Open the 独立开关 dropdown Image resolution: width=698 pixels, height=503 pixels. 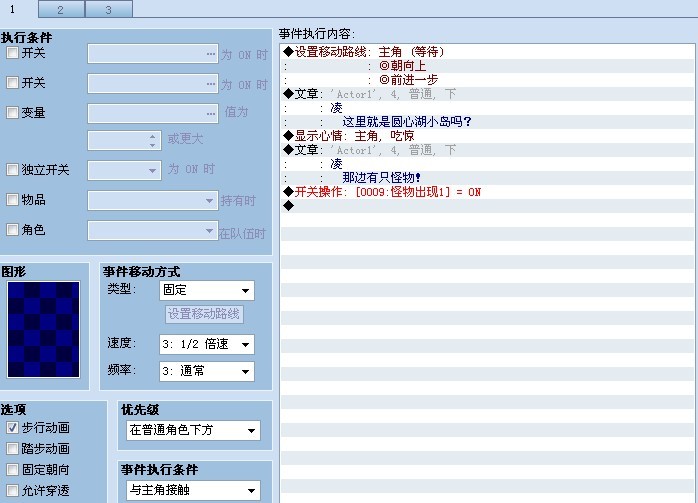pos(124,170)
